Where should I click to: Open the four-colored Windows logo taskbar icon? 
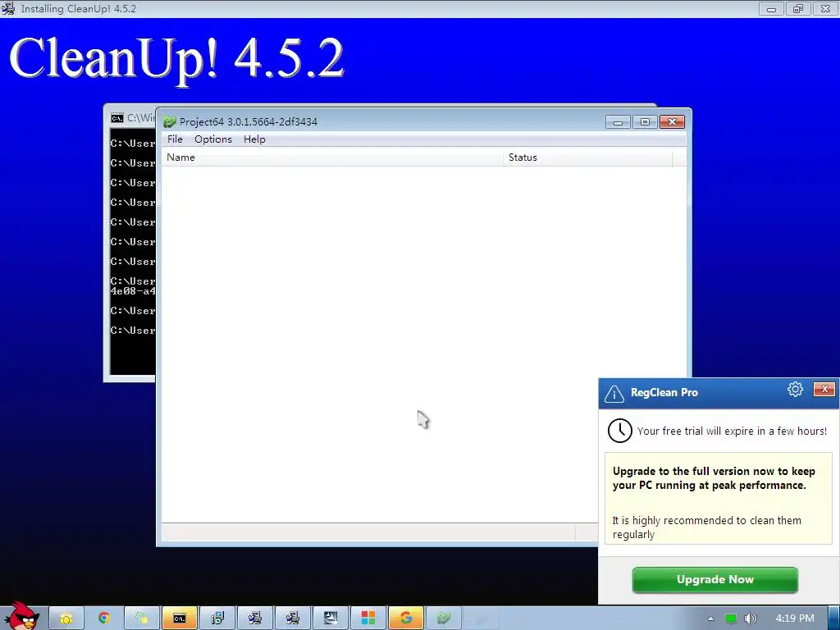tap(368, 619)
